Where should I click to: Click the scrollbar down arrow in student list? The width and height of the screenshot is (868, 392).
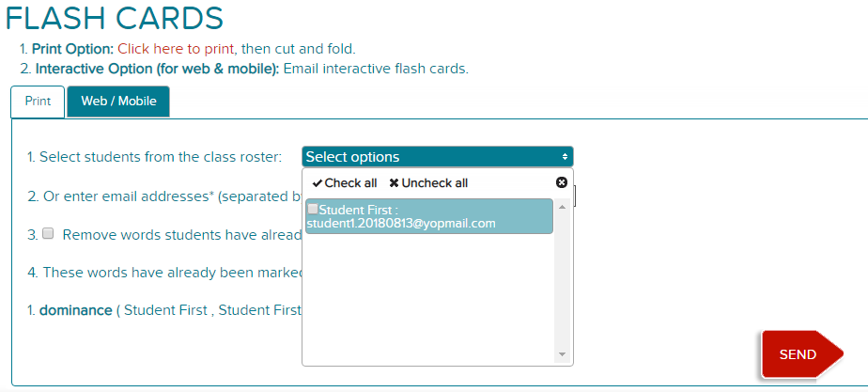tap(562, 354)
